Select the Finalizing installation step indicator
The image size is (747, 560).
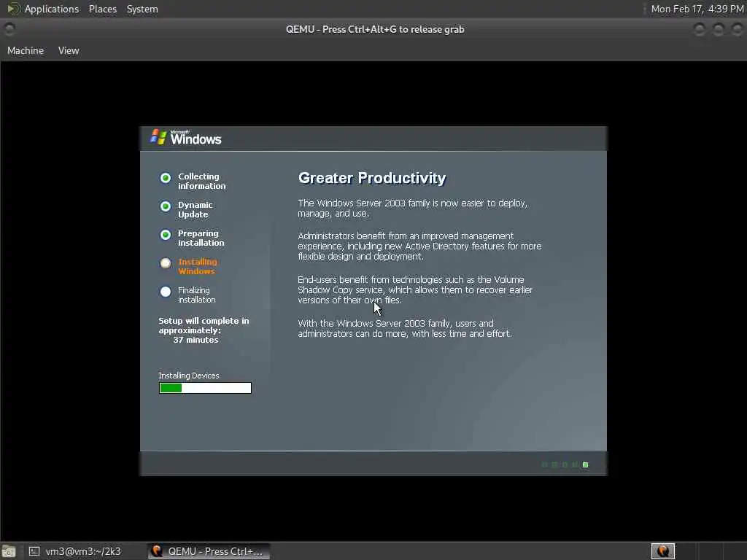166,292
